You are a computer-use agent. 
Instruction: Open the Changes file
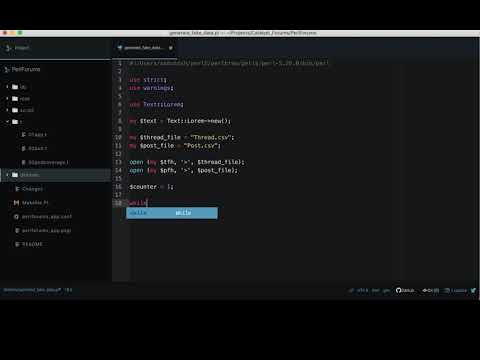(x=32, y=189)
